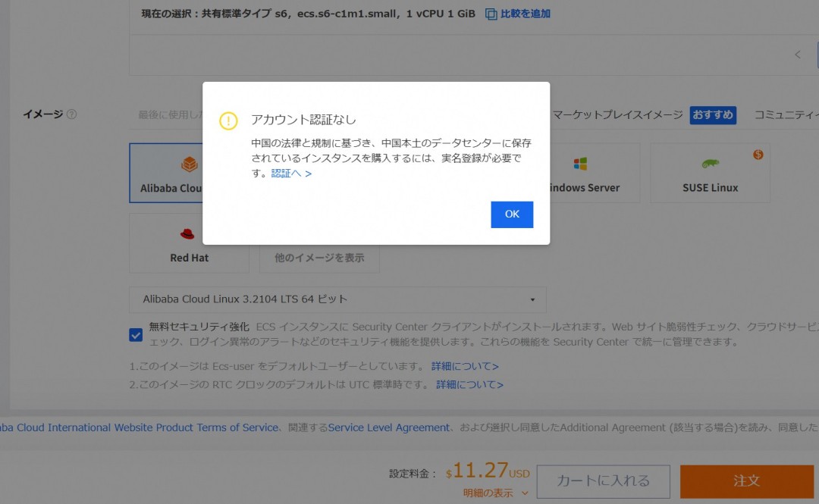Click the help icon next to イメージ
Image resolution: width=819 pixels, height=504 pixels.
(x=71, y=114)
